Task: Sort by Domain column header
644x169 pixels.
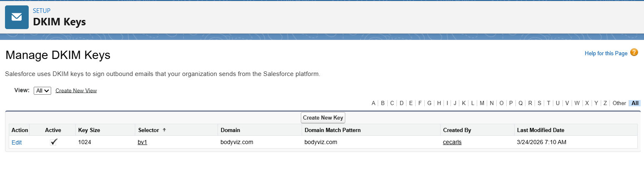Action: click(230, 130)
